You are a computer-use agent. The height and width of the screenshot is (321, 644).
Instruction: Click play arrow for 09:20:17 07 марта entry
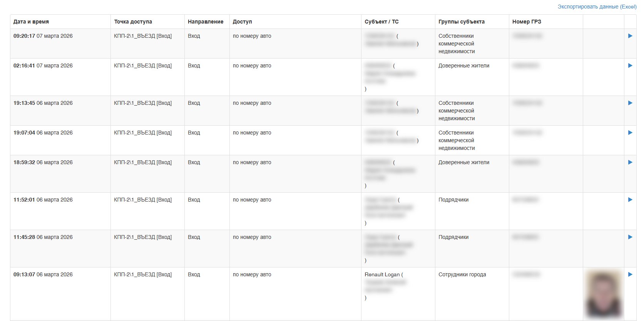pos(630,36)
